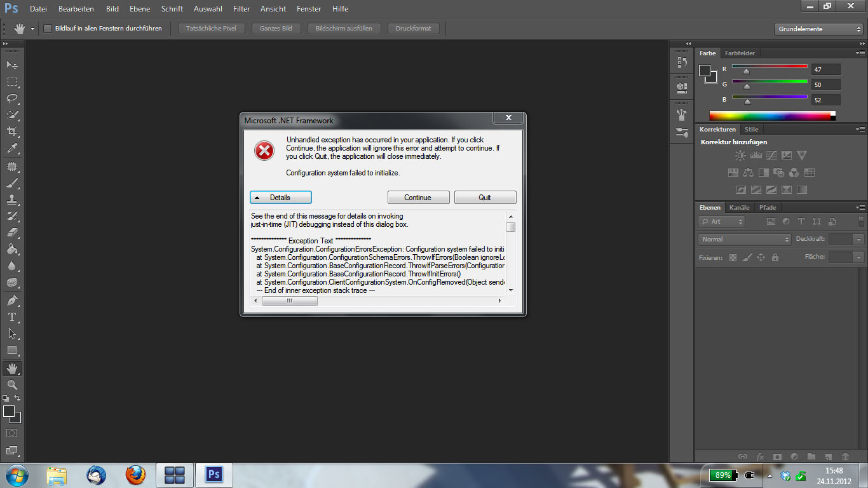The image size is (868, 488).
Task: Open the Fenster menu
Action: [x=309, y=9]
